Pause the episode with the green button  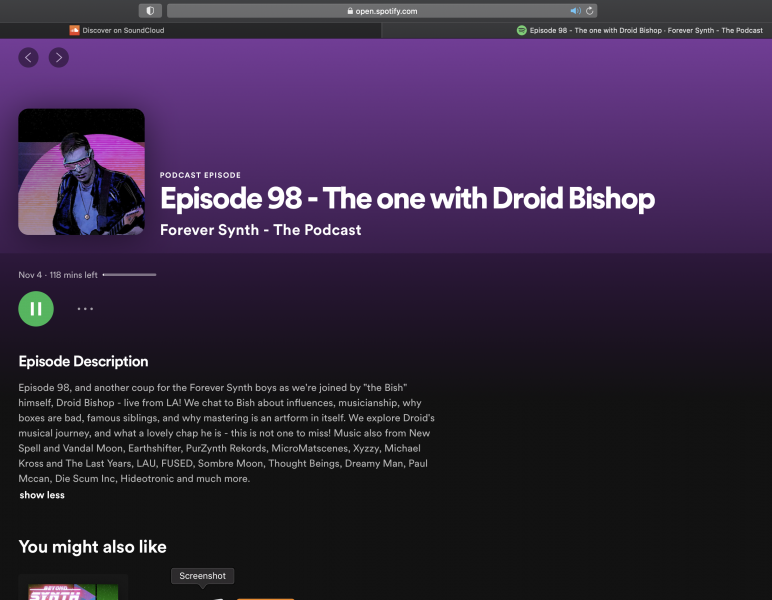coord(36,309)
